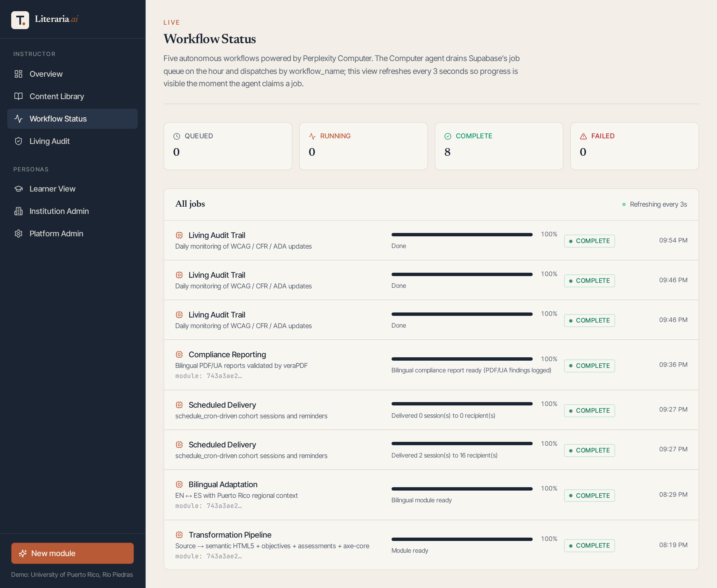The image size is (717, 588).
Task: Select Workflow Status in the sidebar
Action: click(73, 118)
